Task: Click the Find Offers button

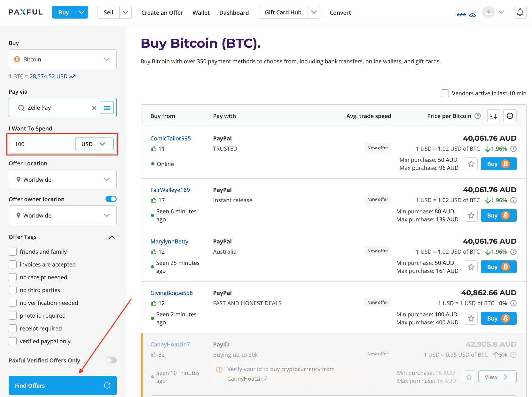Action: (63, 385)
